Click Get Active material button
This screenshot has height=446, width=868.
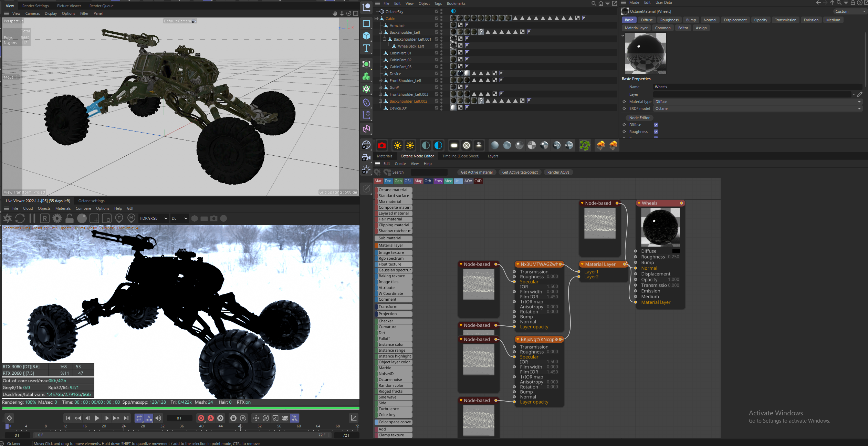(477, 172)
